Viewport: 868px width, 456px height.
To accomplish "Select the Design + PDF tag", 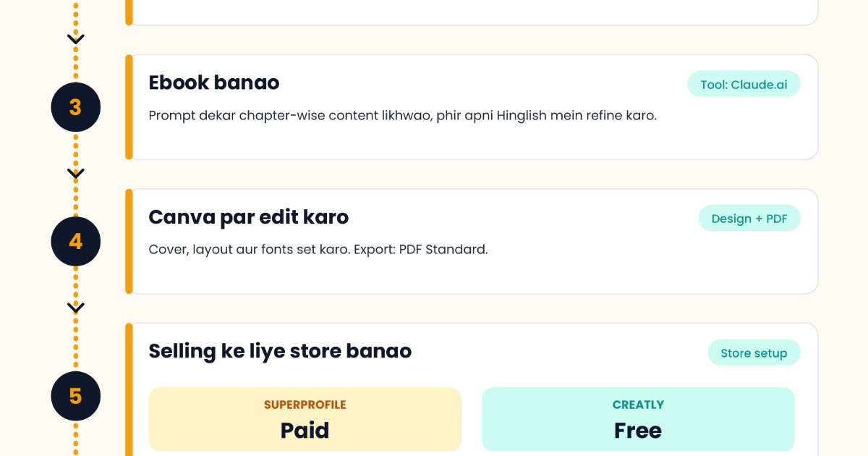I will (749, 219).
